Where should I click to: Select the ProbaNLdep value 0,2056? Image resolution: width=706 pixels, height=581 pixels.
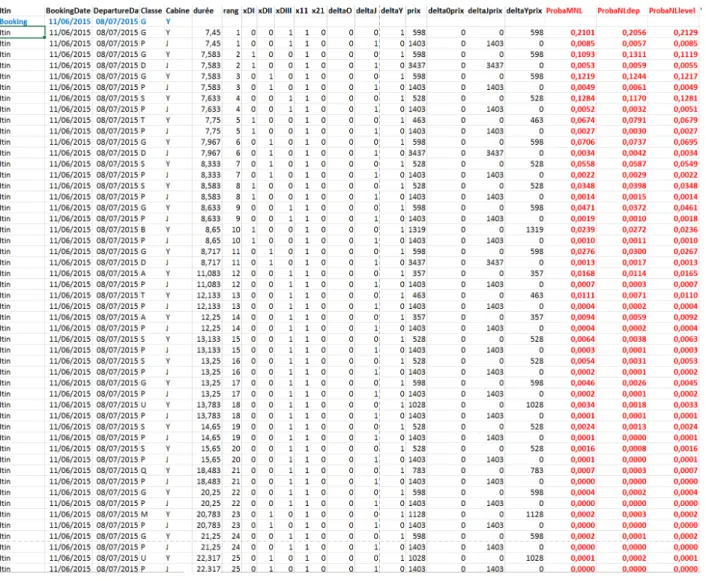coord(634,32)
